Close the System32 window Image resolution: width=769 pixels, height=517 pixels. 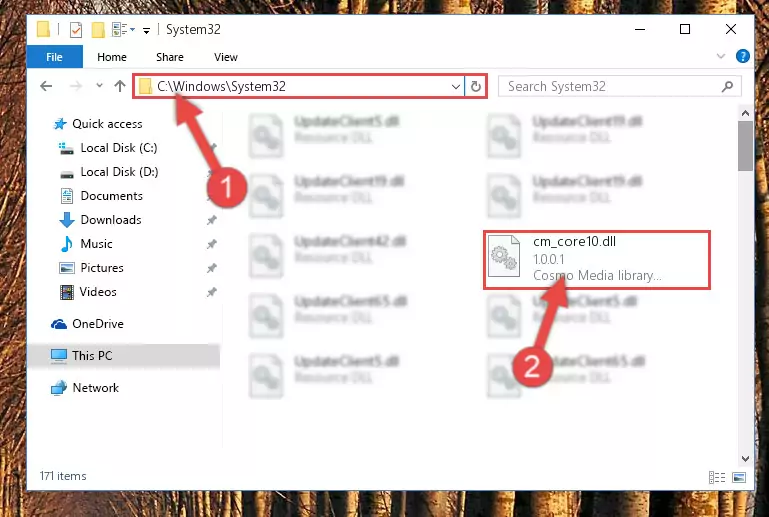[x=731, y=29]
